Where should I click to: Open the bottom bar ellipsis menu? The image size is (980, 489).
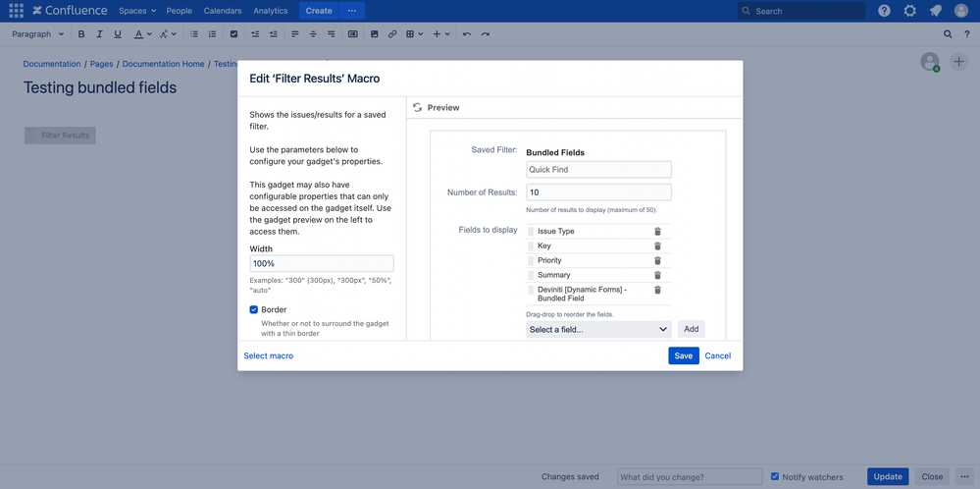click(x=965, y=476)
